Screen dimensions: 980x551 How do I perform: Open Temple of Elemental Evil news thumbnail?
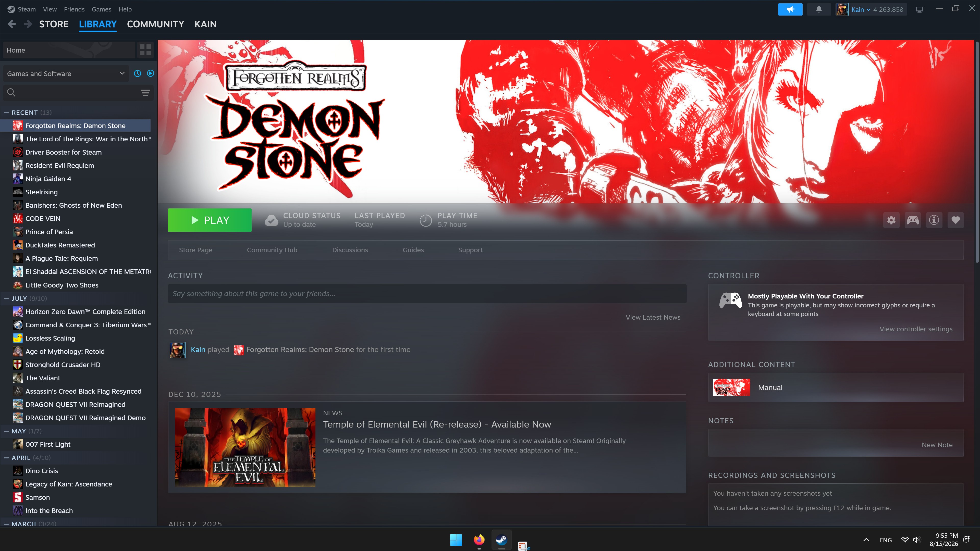pos(245,448)
